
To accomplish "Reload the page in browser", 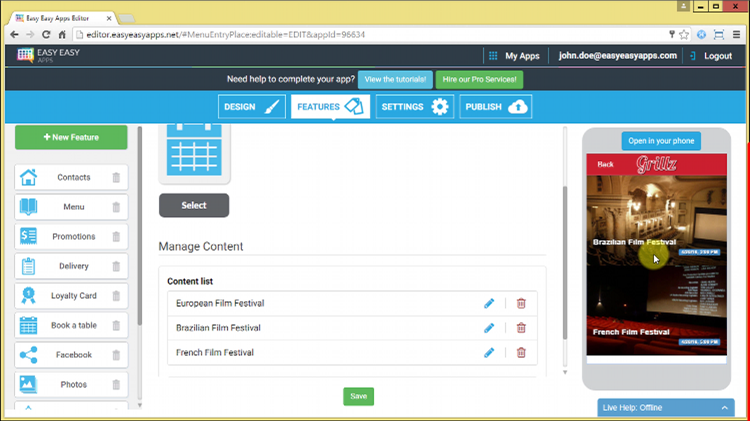I will point(46,34).
